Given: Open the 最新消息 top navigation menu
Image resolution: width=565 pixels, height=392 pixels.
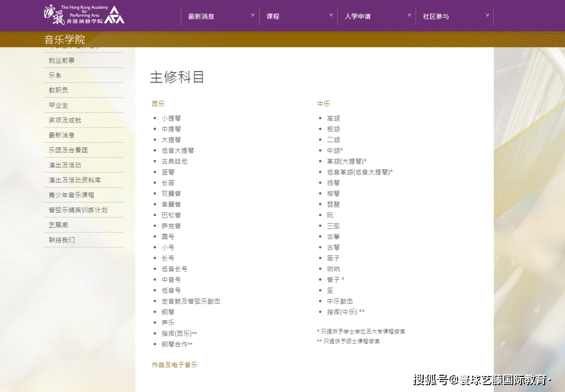Looking at the screenshot, I should 201,17.
